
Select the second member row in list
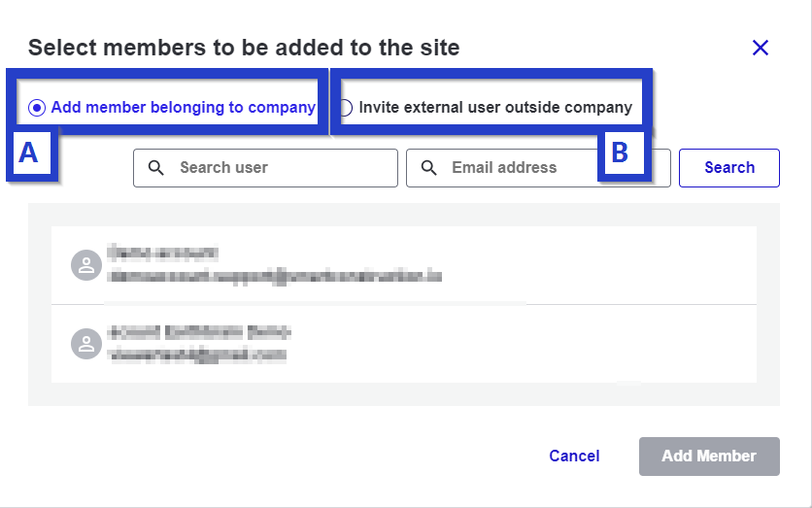pos(404,344)
